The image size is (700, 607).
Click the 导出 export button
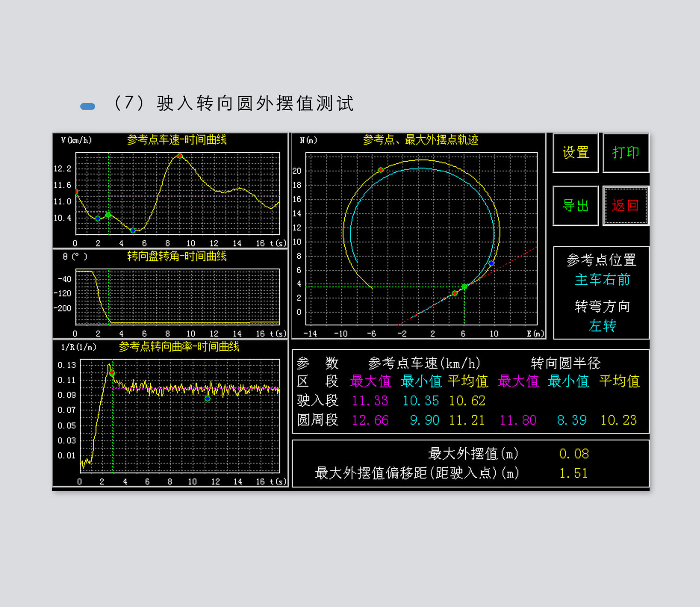(x=575, y=205)
